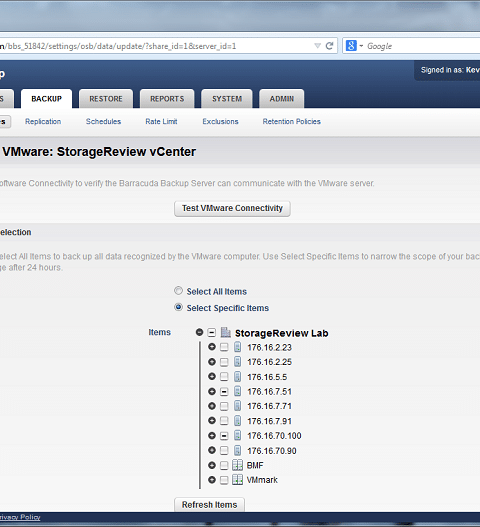Choose the Select Specific Items radio button

click(178, 307)
